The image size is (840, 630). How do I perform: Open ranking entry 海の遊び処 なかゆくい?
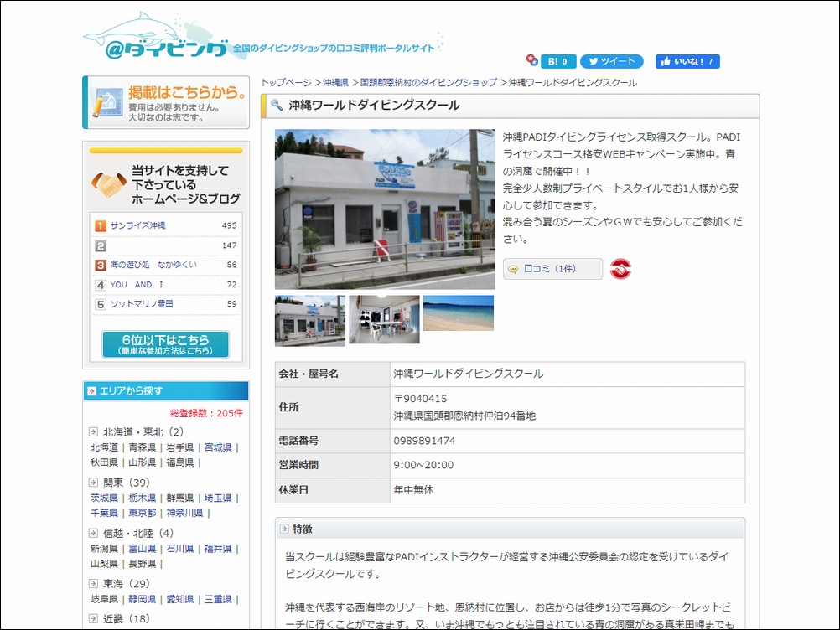[153, 265]
